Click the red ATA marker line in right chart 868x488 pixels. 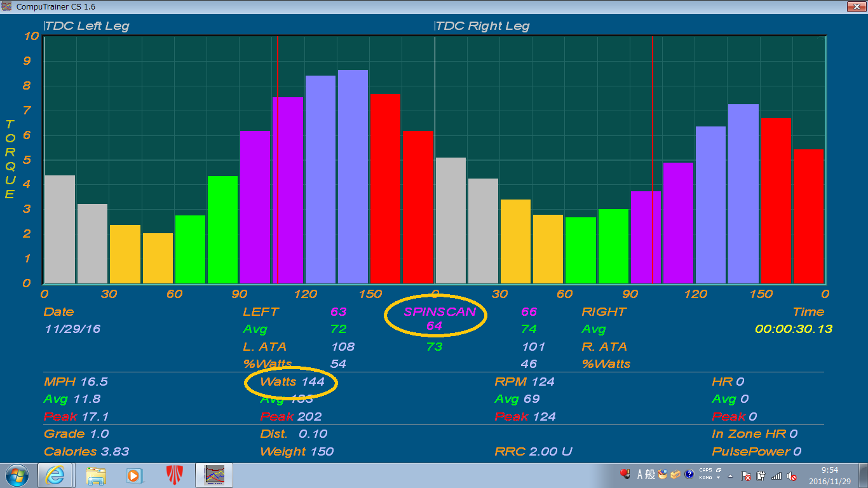pyautogui.click(x=653, y=159)
